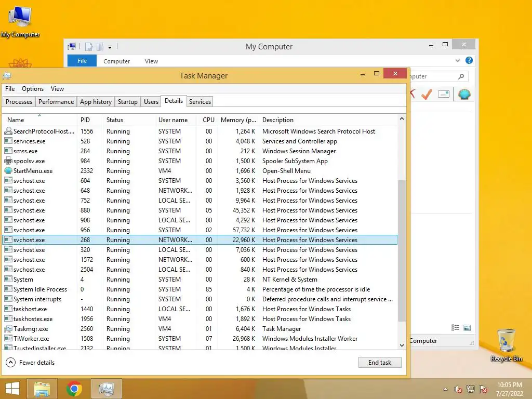The image size is (532, 399).
Task: Click the SearchProtocolHost process icon
Action: (x=8, y=131)
